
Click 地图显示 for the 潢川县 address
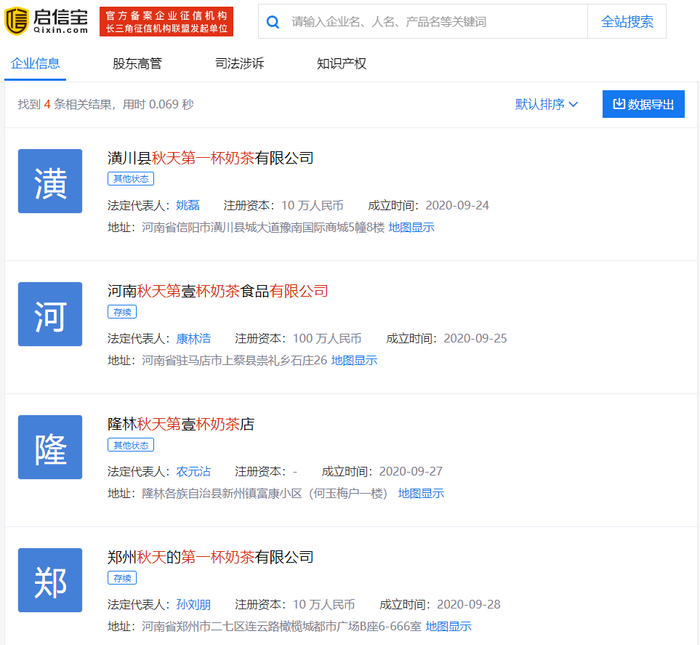(x=411, y=227)
